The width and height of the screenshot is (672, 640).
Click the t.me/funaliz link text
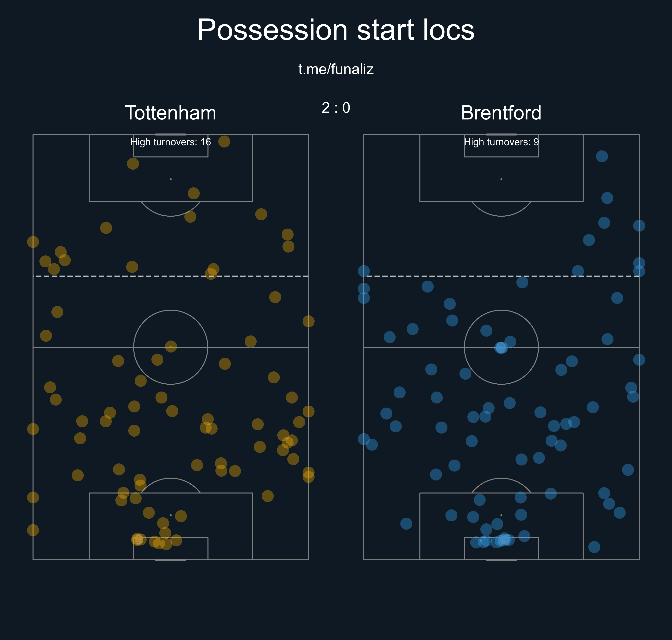click(x=336, y=69)
